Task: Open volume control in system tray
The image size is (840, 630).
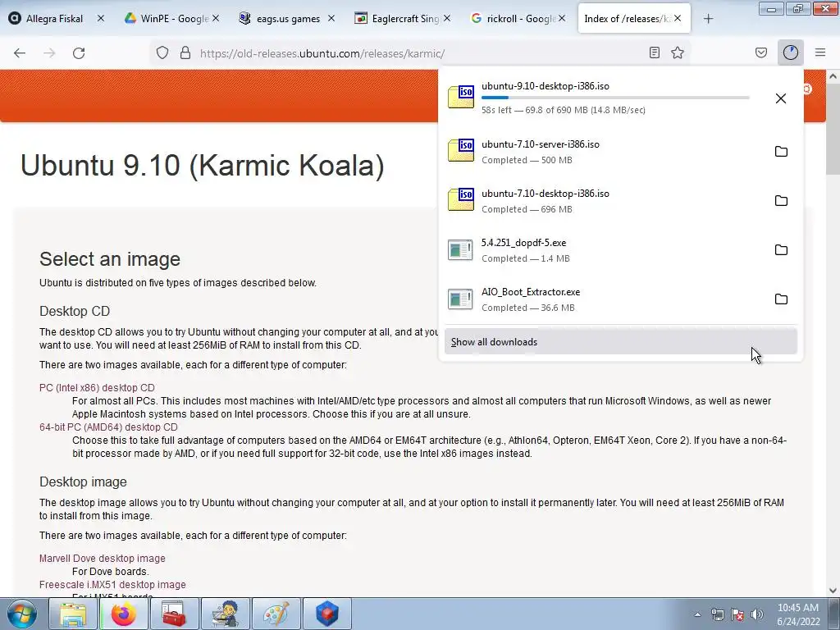Action: 756,614
